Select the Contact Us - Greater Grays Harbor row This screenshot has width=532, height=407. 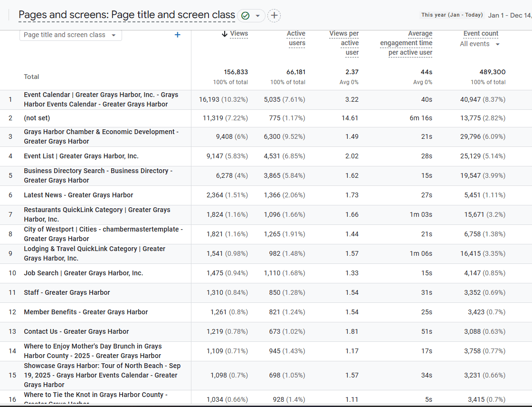76,331
